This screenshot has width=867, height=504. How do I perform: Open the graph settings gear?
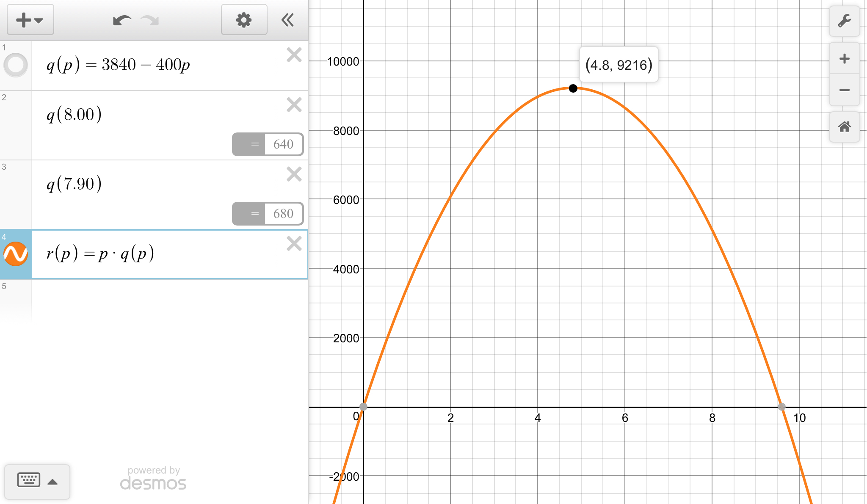[x=244, y=20]
